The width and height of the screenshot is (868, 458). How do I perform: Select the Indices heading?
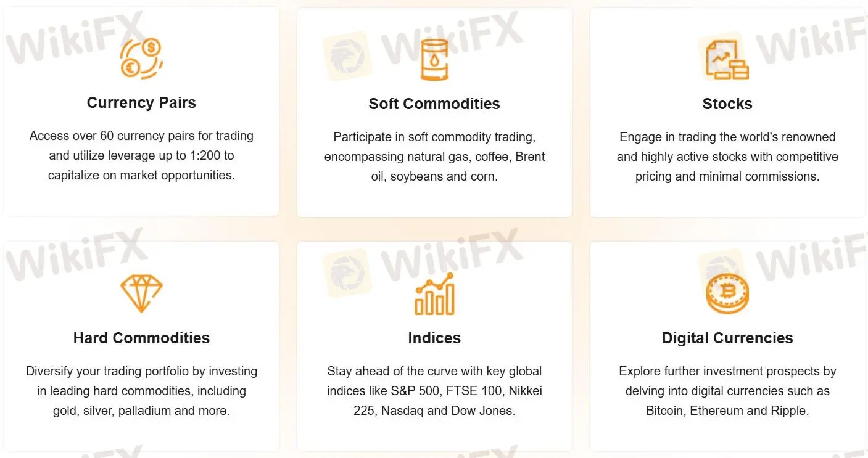(434, 338)
